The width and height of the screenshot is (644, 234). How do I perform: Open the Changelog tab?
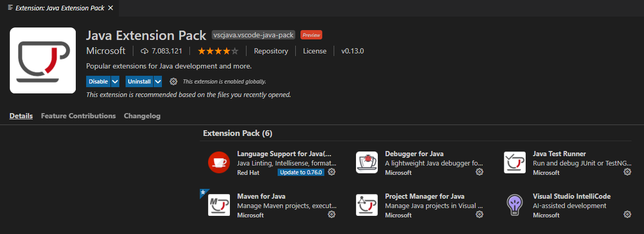click(x=142, y=116)
